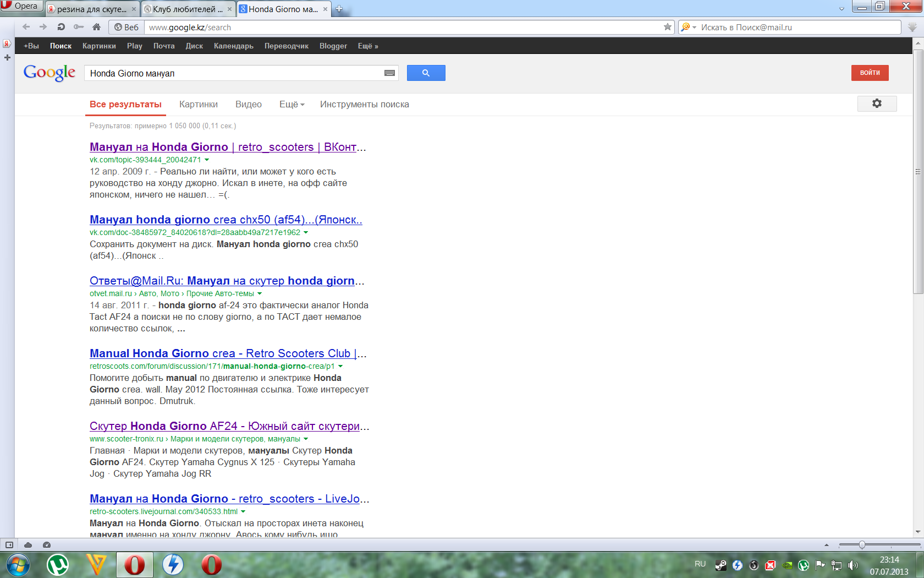Click the Opera reload page icon
Image resolution: width=924 pixels, height=578 pixels.
(61, 27)
